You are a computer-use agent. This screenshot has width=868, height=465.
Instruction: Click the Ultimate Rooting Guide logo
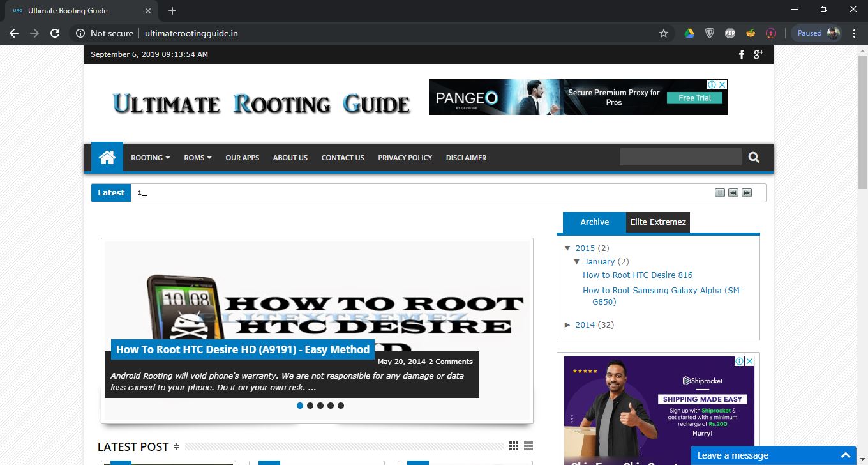(x=261, y=103)
